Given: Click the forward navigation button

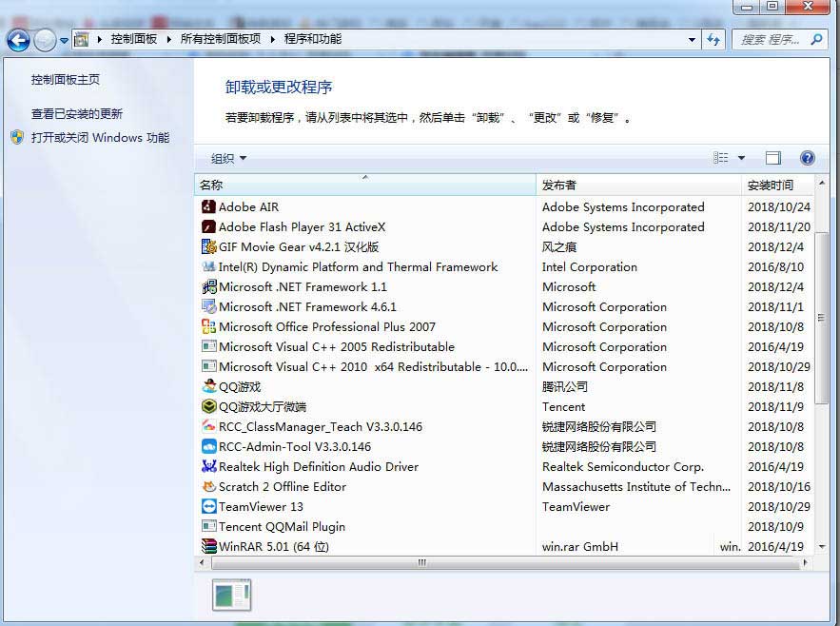Looking at the screenshot, I should pyautogui.click(x=45, y=40).
